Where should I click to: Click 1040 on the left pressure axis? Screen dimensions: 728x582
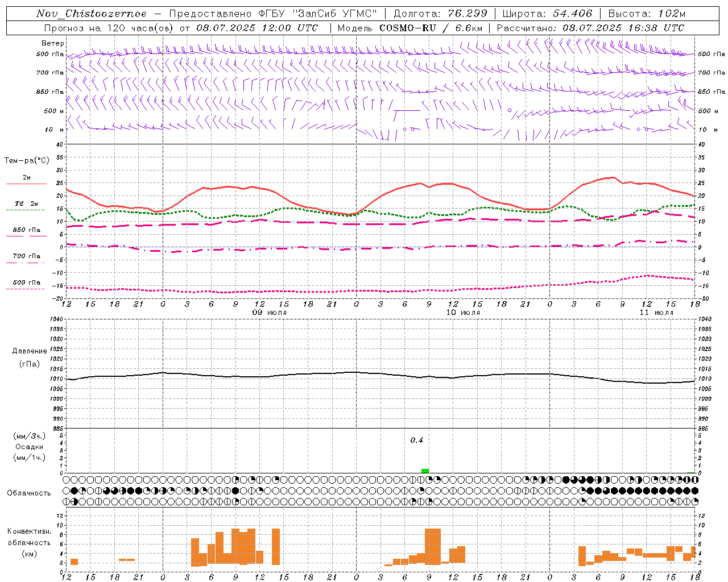[55, 319]
